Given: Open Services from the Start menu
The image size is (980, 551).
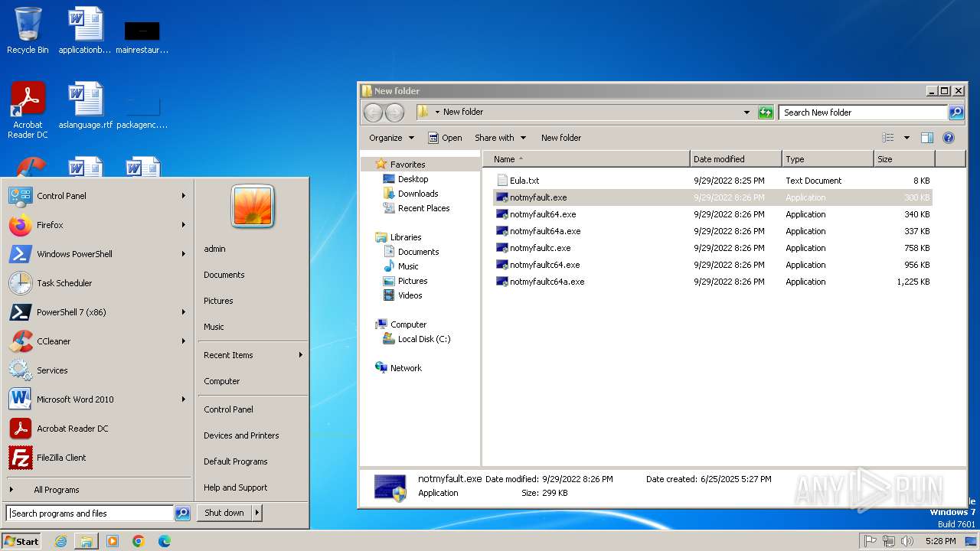Looking at the screenshot, I should coord(98,370).
